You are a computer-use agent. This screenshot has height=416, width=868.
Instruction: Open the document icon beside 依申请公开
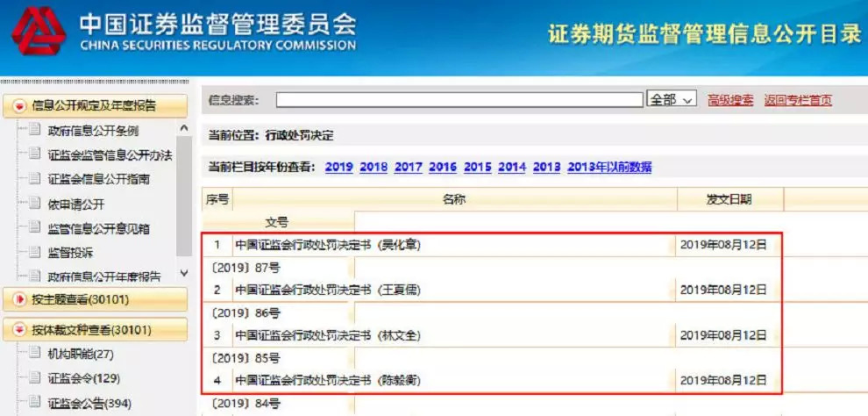click(x=35, y=204)
